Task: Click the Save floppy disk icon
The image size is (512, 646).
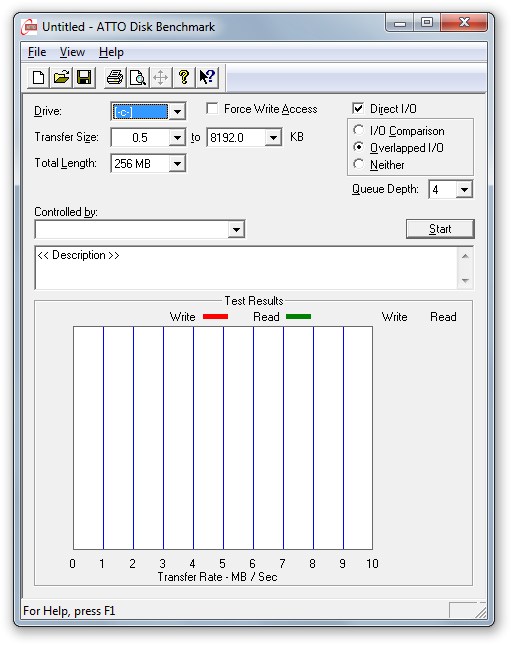Action: tap(84, 77)
